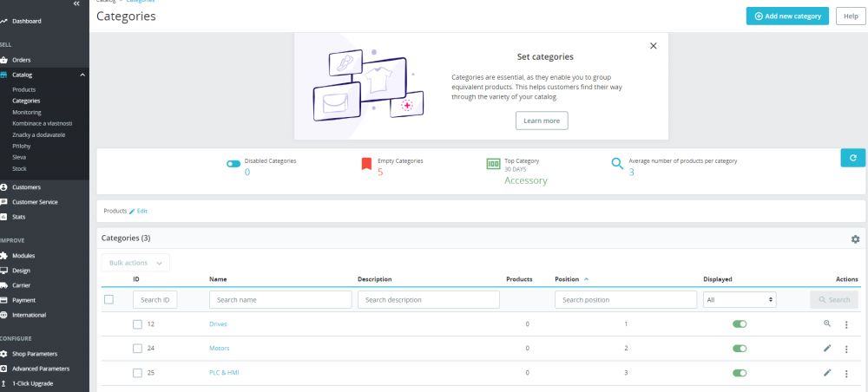Collapse the sidebar with double-chevron icon
868x392 pixels.
tap(76, 3)
